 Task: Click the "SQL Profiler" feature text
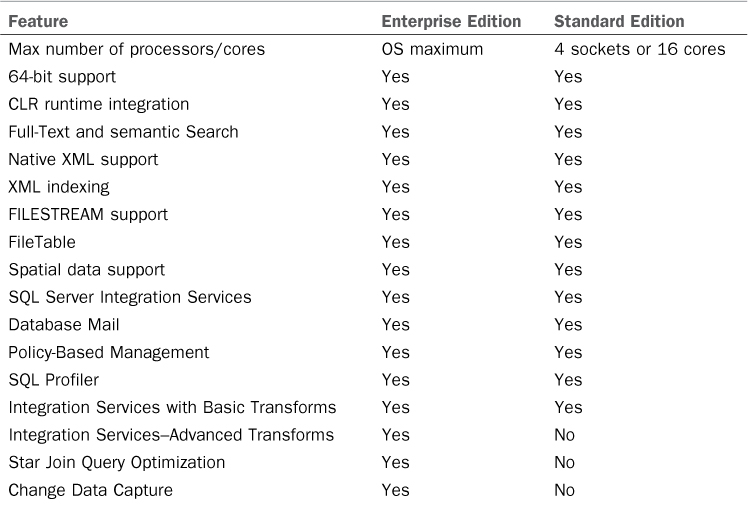coord(53,380)
